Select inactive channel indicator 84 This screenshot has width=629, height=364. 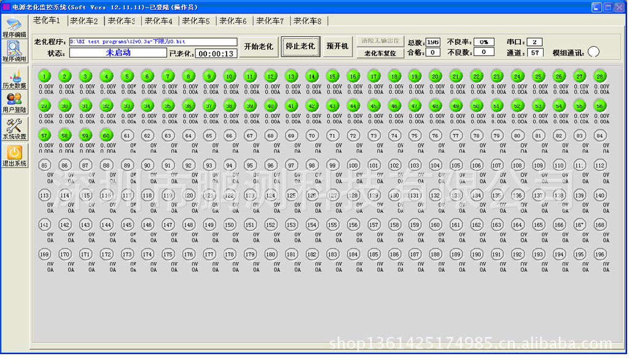click(600, 136)
